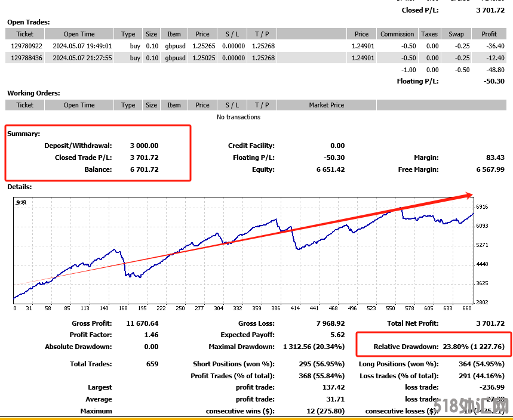Click the Profit Factor value 1.46
The image size is (513, 420).
pos(151,335)
